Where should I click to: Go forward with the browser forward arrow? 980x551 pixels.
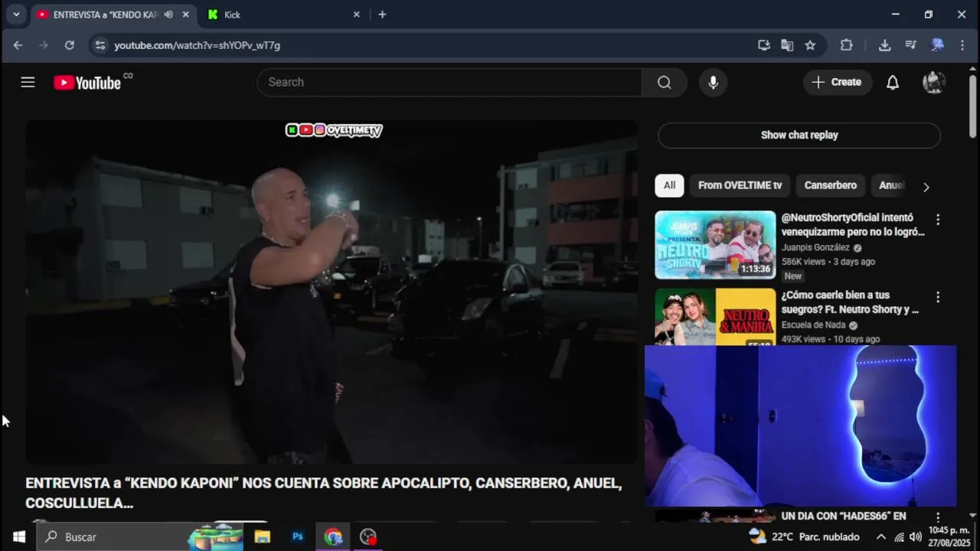coord(44,45)
